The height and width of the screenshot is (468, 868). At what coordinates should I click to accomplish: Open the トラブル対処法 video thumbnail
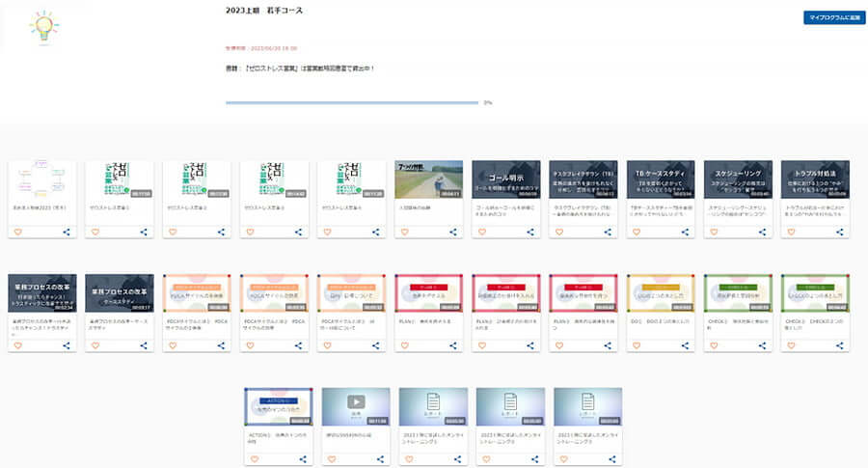pos(815,179)
